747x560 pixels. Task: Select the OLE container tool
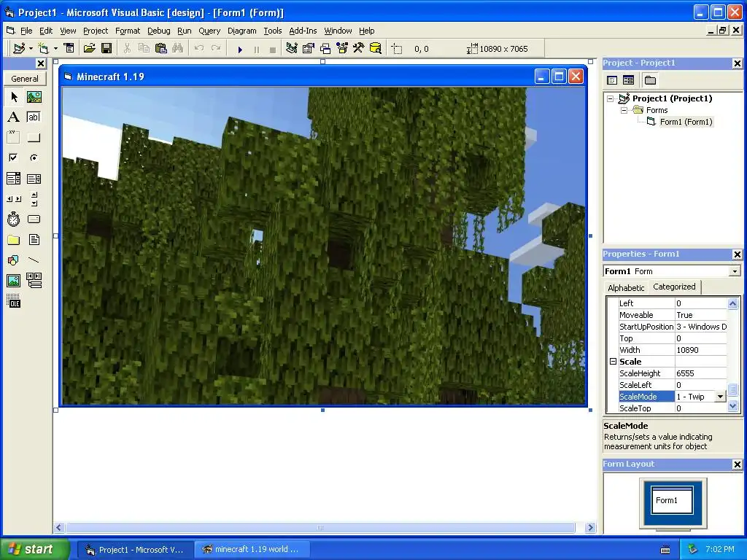[14, 301]
